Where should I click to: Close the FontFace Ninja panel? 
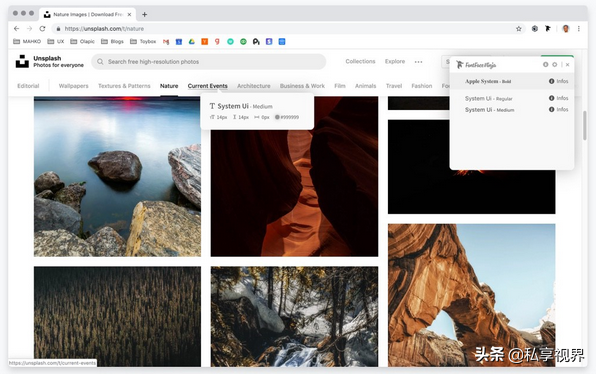567,65
